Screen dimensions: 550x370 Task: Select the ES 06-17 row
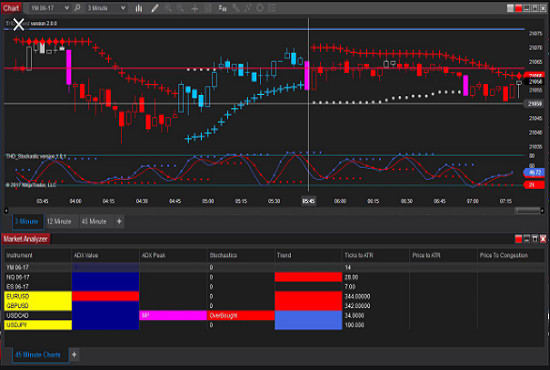[x=275, y=287]
